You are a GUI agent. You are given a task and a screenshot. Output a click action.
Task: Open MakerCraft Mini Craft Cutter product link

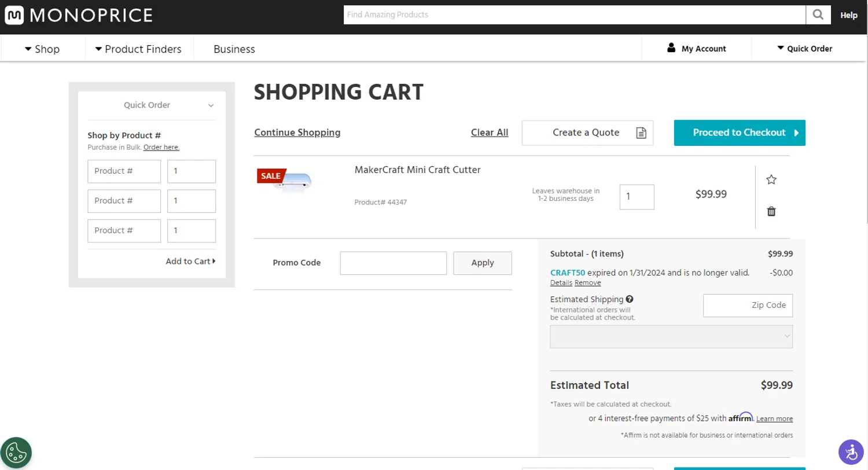point(418,170)
